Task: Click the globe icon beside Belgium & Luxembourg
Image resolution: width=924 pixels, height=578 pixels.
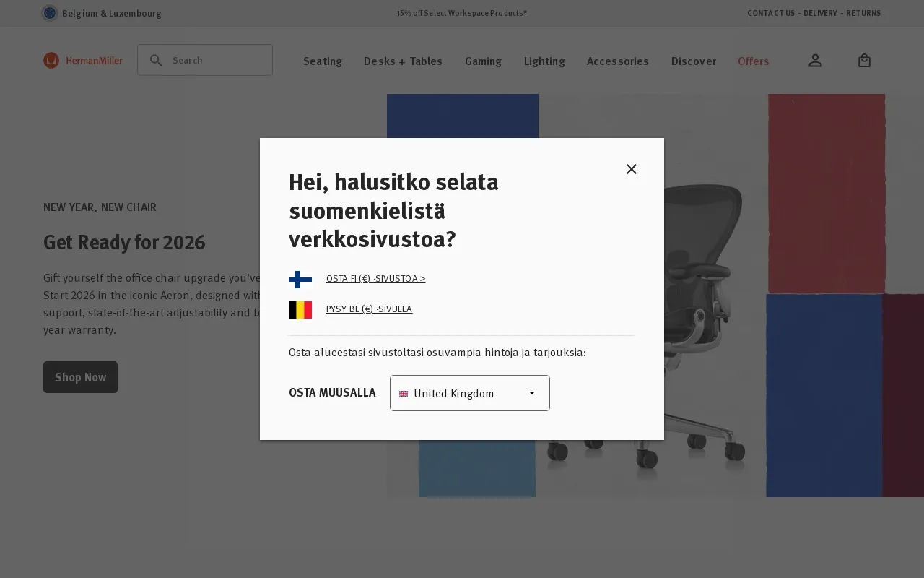Action: pos(50,13)
